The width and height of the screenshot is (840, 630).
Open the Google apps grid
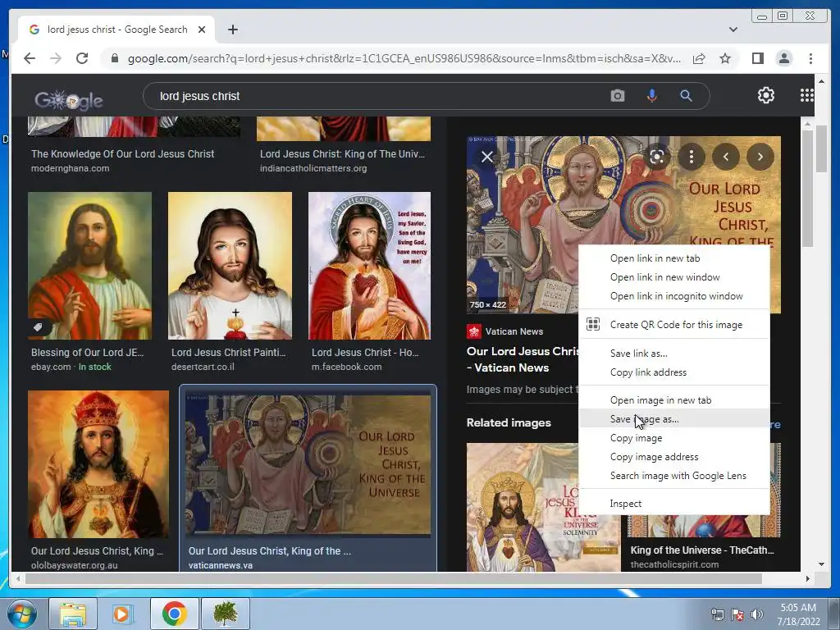point(807,95)
